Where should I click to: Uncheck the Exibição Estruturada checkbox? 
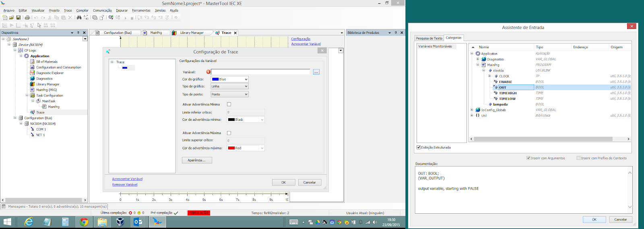(419, 147)
